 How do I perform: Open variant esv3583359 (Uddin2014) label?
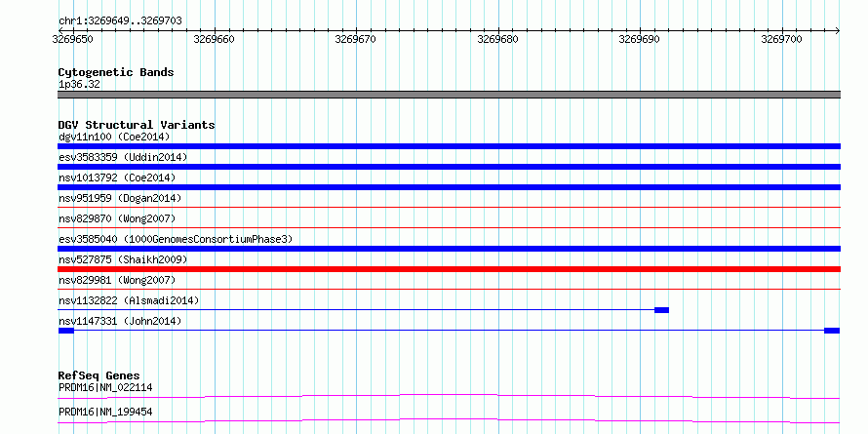coord(123,157)
